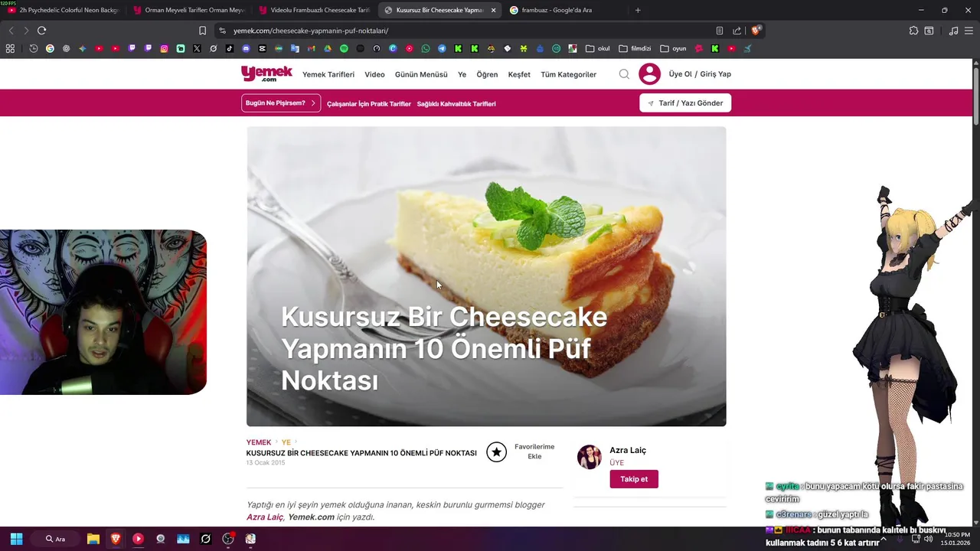980x551 pixels.
Task: Open the Instagram bookmark icon
Action: (x=164, y=48)
